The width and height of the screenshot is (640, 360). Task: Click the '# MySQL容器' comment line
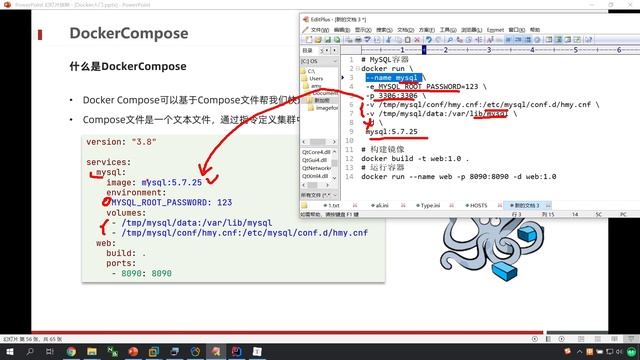[384, 60]
